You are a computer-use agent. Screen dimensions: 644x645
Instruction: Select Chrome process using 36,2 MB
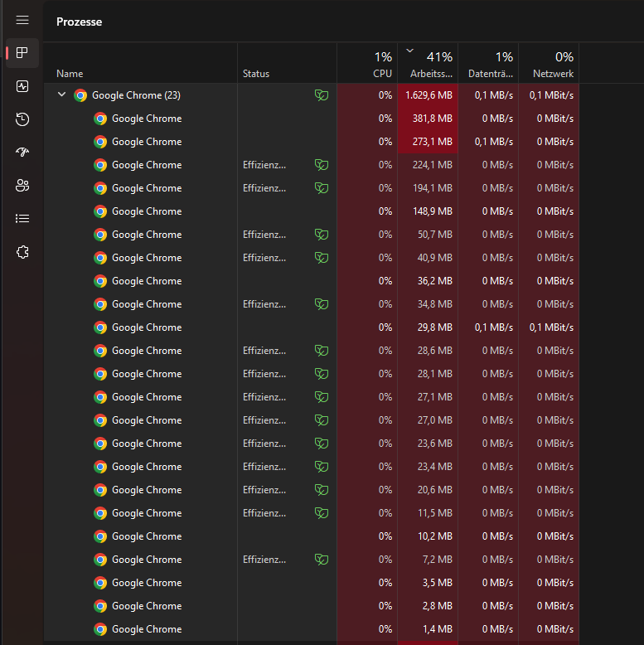pyautogui.click(x=312, y=281)
